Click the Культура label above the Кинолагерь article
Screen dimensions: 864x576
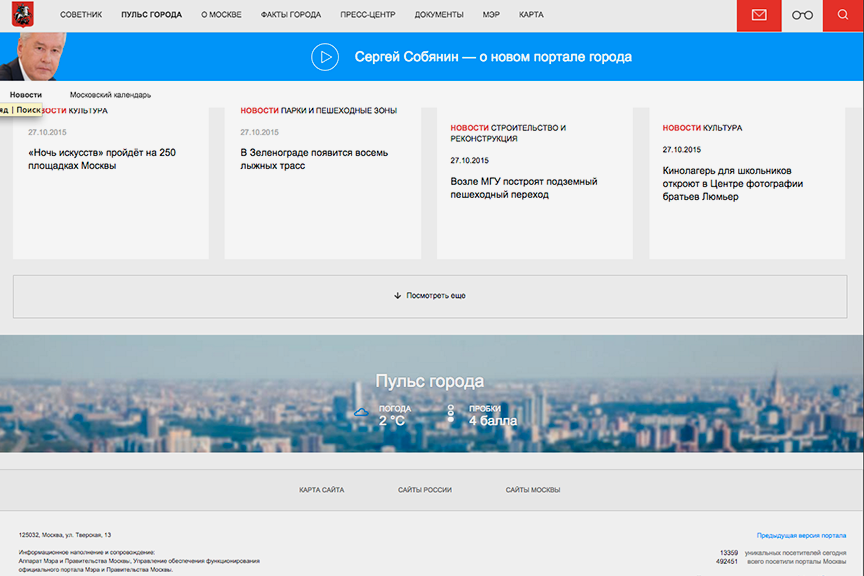[x=722, y=128]
